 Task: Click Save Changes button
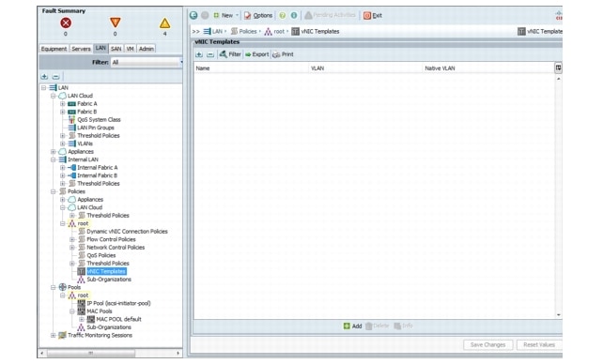487,345
